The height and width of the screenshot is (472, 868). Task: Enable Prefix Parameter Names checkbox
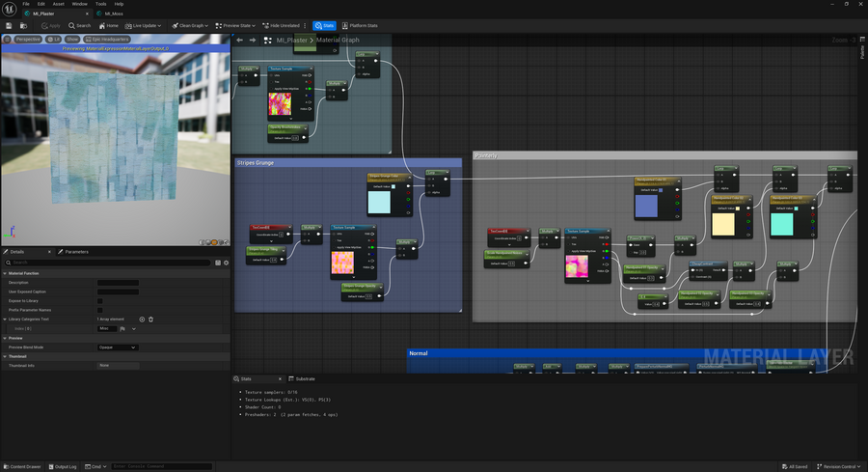point(99,309)
